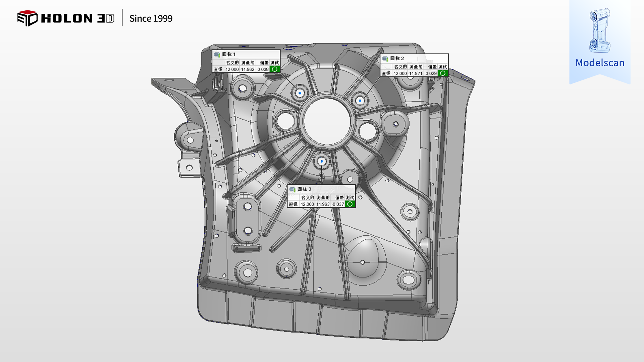Click green pass indicator in 圆柱 3 table

click(350, 204)
